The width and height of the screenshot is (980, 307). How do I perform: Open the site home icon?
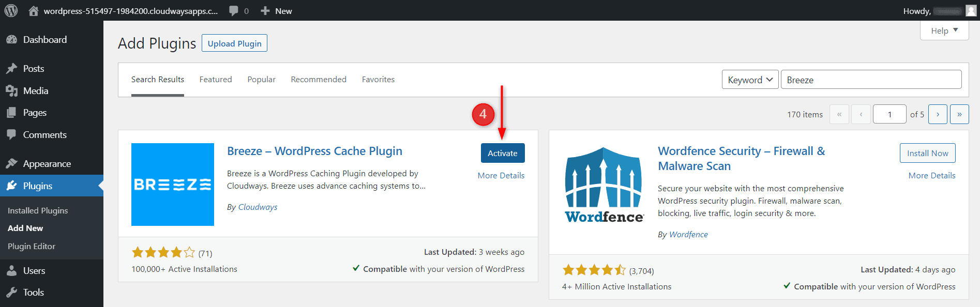click(x=34, y=11)
